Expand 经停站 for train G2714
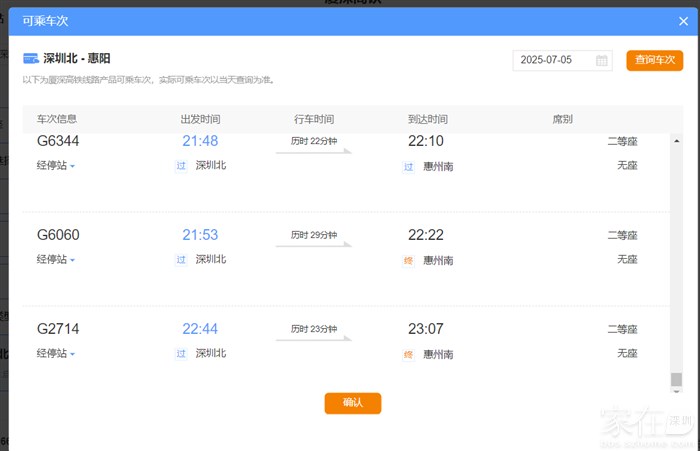The height and width of the screenshot is (451, 700). pos(56,354)
